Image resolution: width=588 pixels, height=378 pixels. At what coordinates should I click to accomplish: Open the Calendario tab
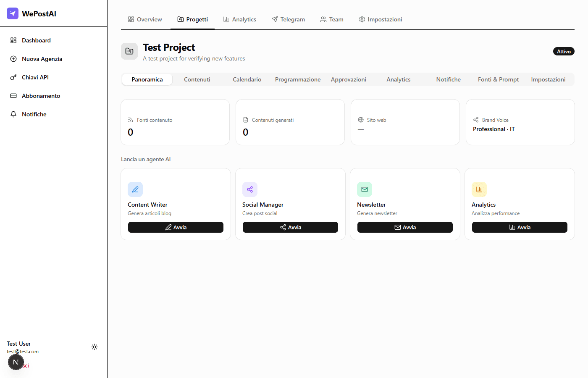tap(247, 79)
